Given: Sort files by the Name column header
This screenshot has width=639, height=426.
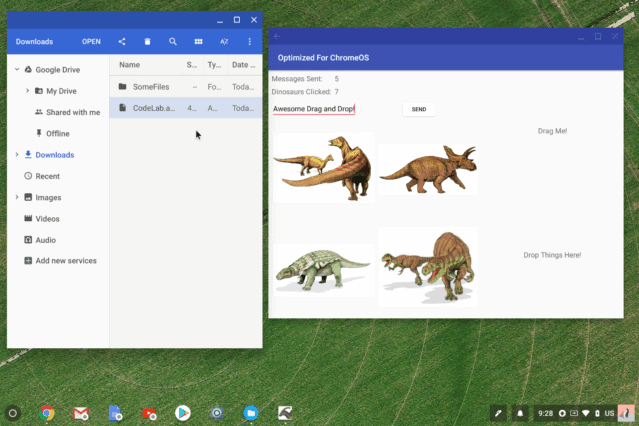Looking at the screenshot, I should pos(130,65).
